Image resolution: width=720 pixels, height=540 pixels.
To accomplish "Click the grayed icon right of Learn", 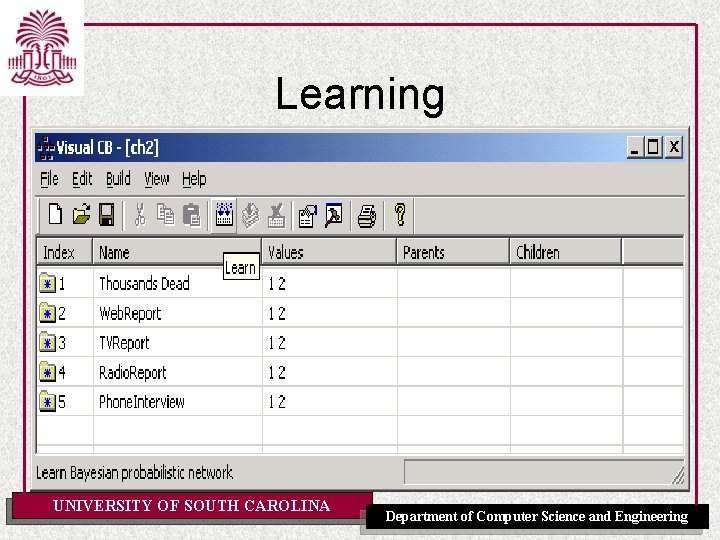I will [250, 215].
